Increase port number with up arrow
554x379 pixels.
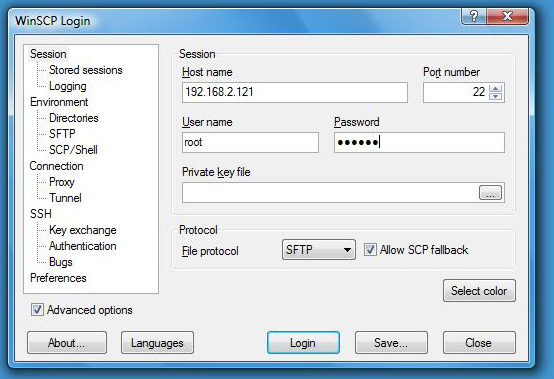point(495,88)
